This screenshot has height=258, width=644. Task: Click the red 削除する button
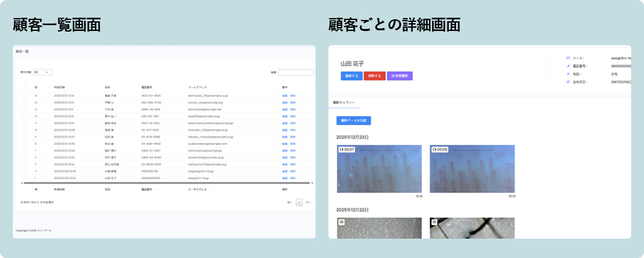[375, 75]
